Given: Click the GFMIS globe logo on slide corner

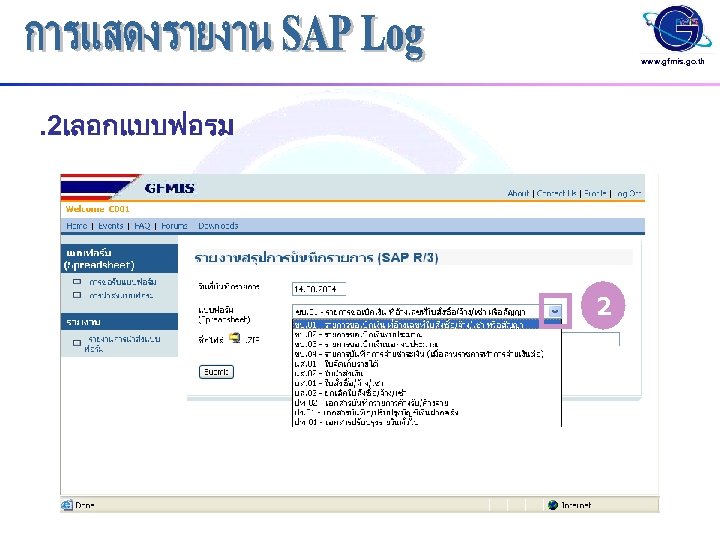Looking at the screenshot, I should click(x=676, y=29).
